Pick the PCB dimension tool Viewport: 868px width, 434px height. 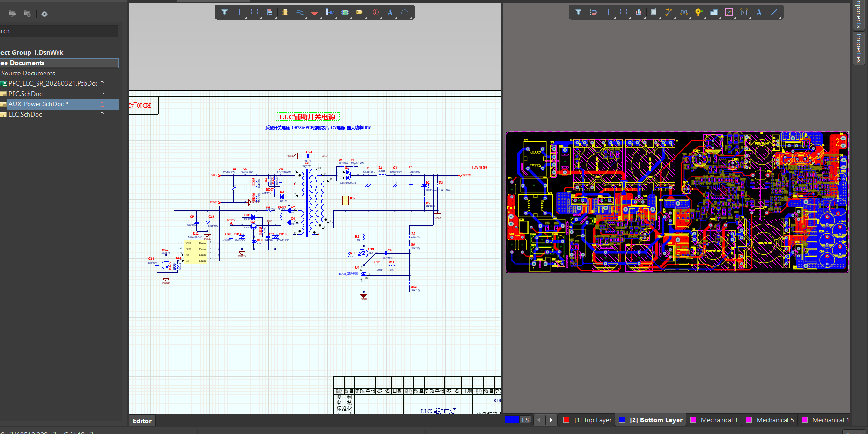[743, 12]
